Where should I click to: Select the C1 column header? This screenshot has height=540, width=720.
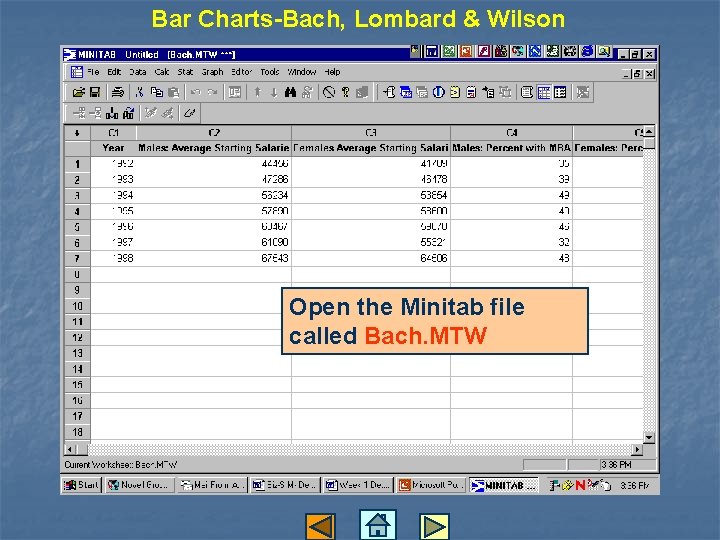point(113,133)
